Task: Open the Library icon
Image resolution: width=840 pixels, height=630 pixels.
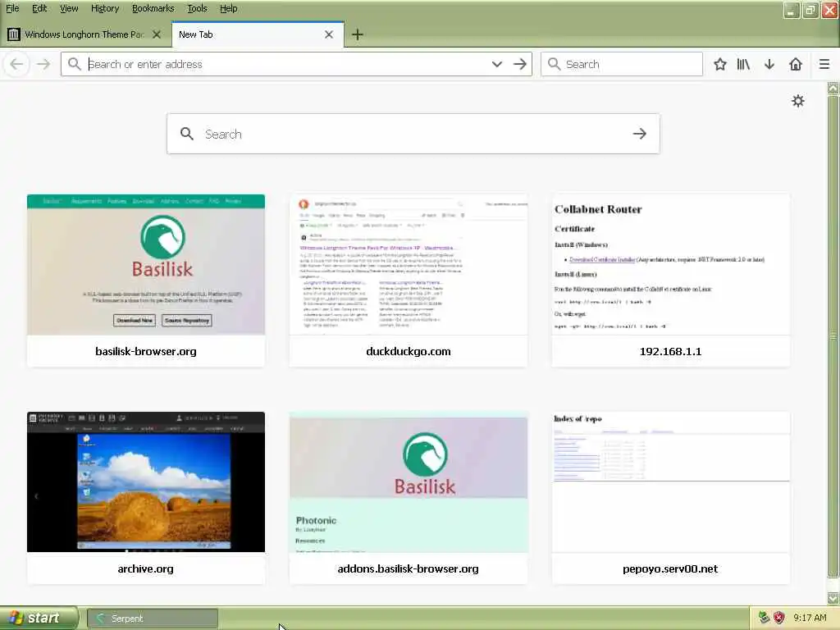Action: [x=743, y=64]
